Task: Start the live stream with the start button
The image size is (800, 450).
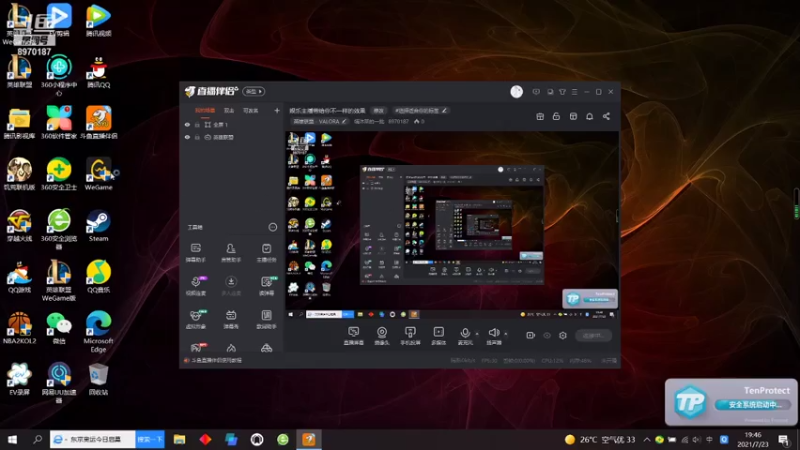Action: point(593,335)
